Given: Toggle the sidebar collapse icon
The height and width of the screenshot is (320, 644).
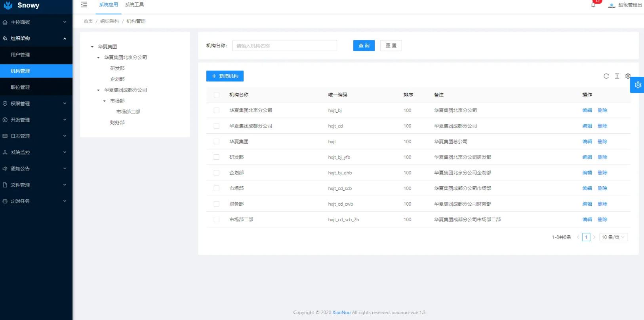Looking at the screenshot, I should click(84, 5).
